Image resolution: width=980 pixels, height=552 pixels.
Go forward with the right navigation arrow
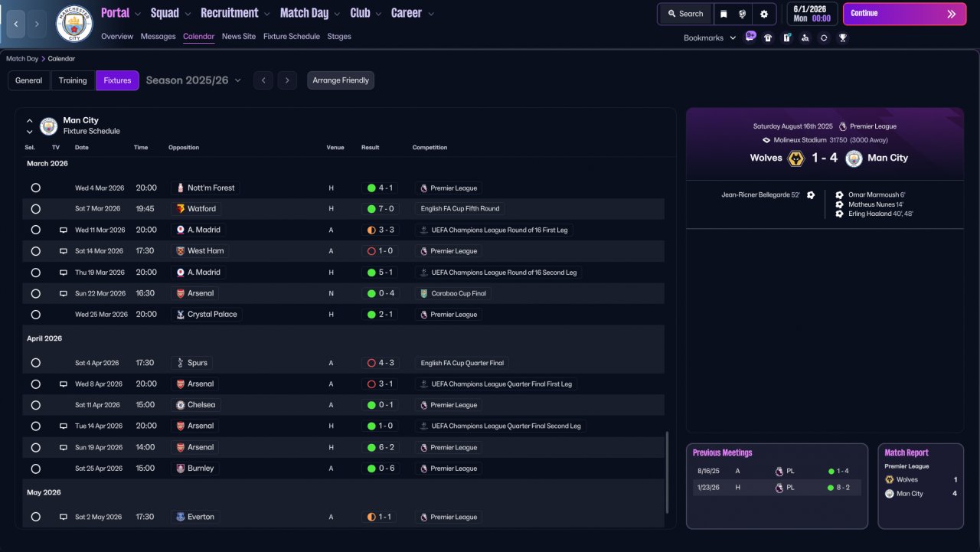[x=38, y=24]
